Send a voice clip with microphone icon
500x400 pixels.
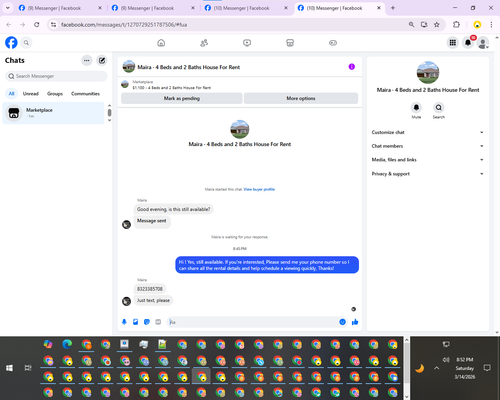tap(124, 322)
